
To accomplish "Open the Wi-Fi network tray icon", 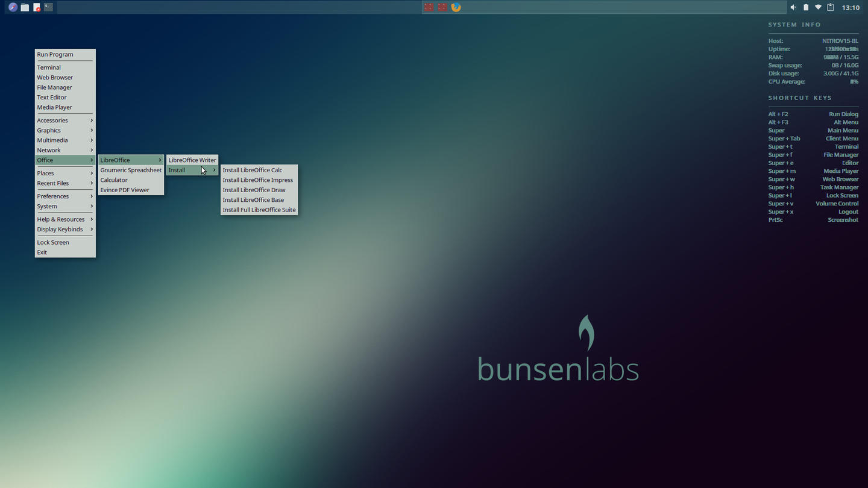I will tap(818, 7).
